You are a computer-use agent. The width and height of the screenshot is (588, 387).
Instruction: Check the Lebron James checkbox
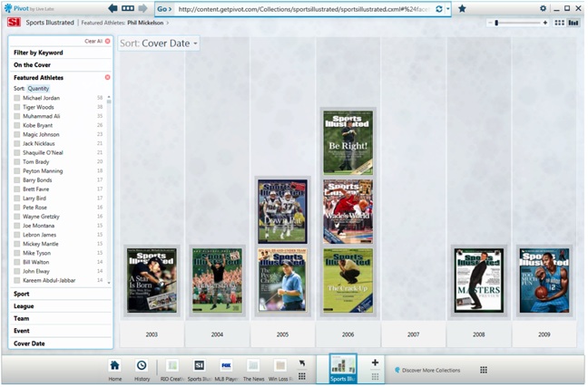click(x=17, y=235)
